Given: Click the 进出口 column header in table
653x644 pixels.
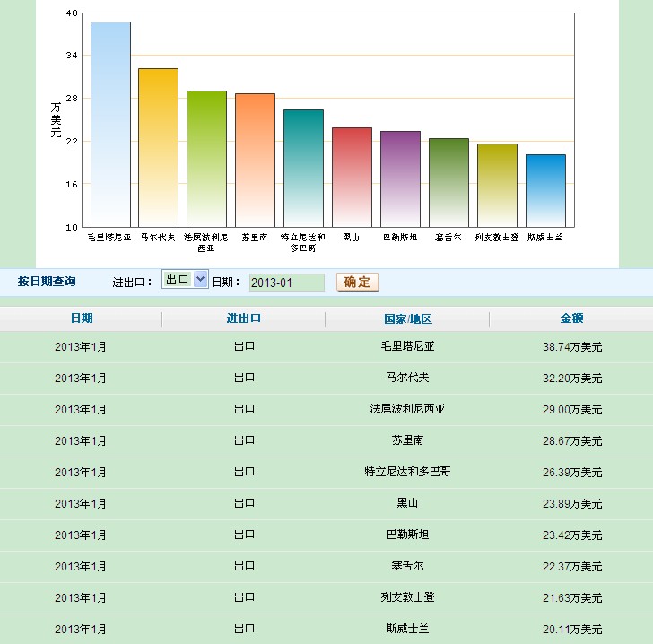Looking at the screenshot, I should [x=244, y=318].
